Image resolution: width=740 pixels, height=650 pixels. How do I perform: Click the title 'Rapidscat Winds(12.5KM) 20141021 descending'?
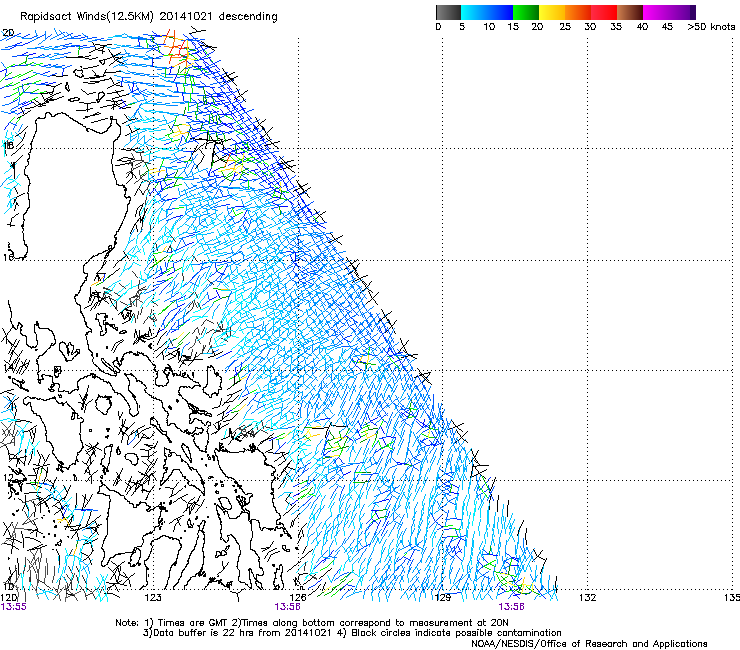pyautogui.click(x=149, y=17)
